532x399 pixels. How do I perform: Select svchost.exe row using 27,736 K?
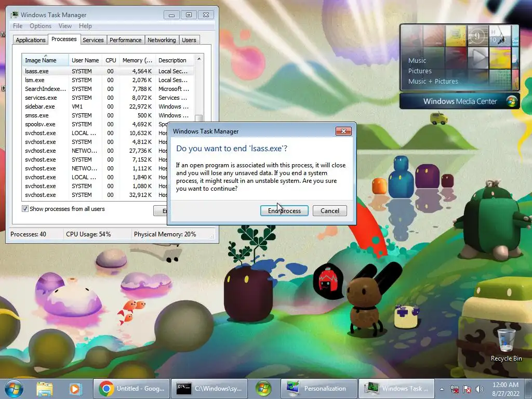[95, 151]
